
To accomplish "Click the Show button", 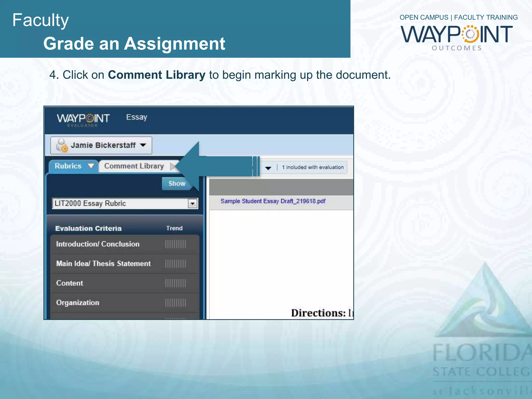I will 177,183.
